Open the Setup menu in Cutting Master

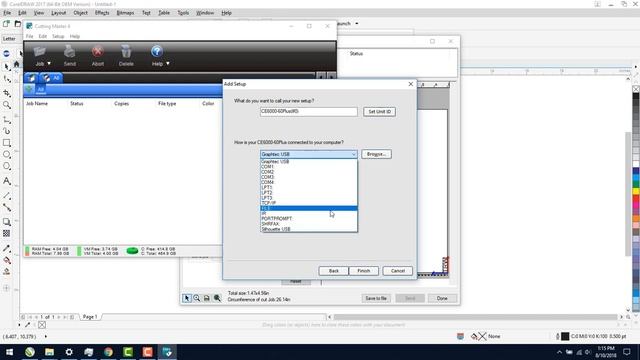(58, 36)
